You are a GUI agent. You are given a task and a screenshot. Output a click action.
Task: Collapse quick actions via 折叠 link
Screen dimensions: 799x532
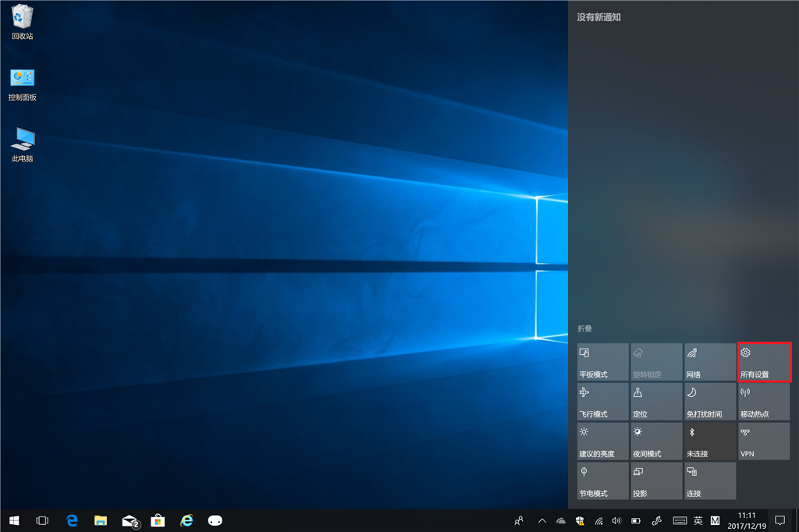pyautogui.click(x=584, y=329)
